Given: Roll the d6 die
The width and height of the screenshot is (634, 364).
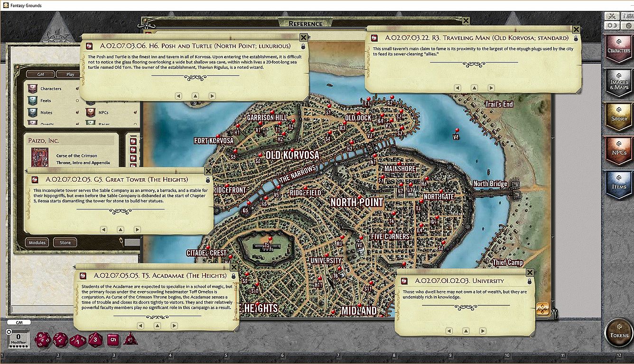Looking at the screenshot, I should pyautogui.click(x=113, y=340).
